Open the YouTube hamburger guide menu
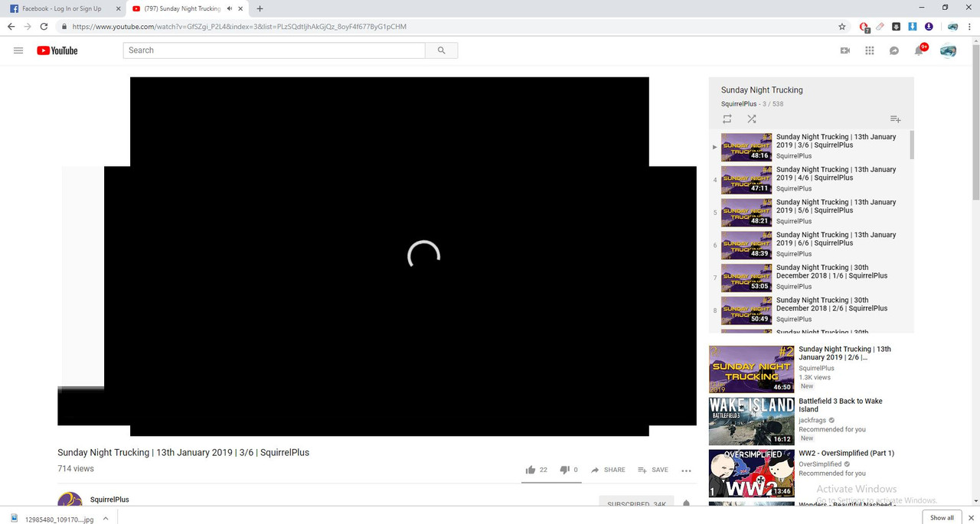 18,50
